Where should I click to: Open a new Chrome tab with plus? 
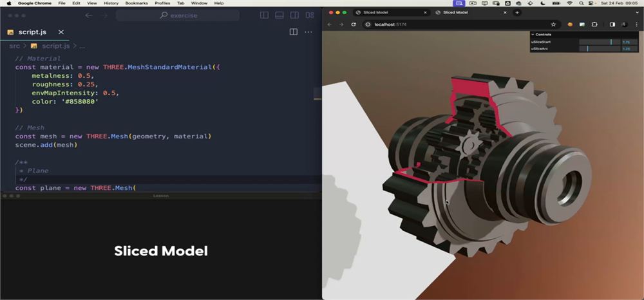coord(517,12)
